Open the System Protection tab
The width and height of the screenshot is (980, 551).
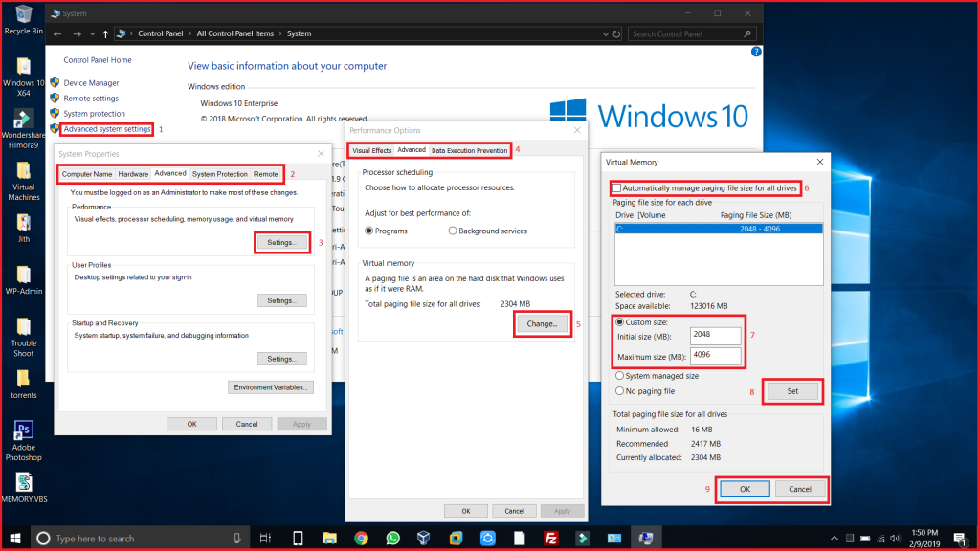point(219,174)
